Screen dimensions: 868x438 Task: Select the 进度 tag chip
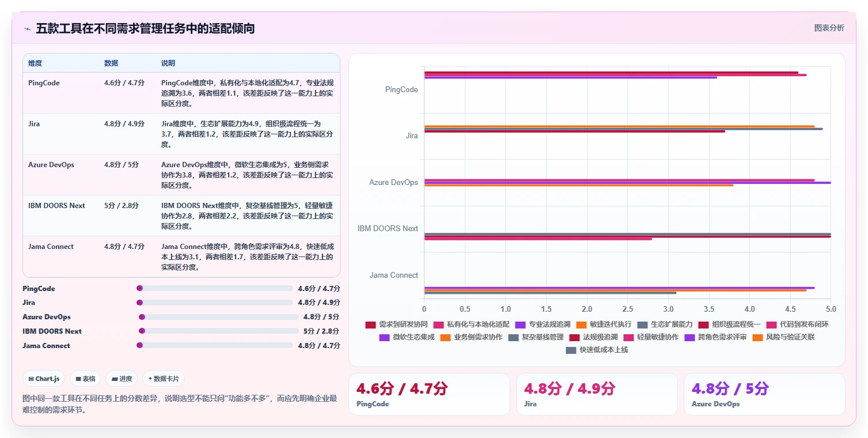click(122, 379)
